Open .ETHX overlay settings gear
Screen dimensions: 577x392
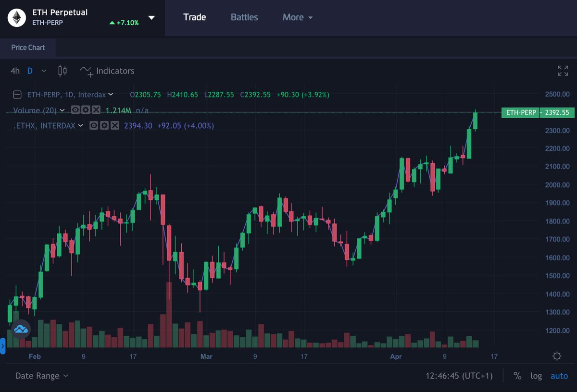click(x=104, y=125)
